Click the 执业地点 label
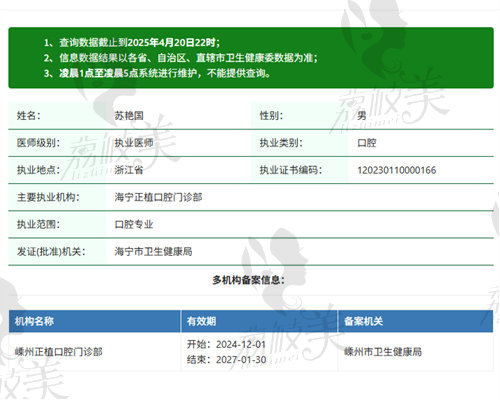Viewport: 500px width, 400px height. coord(38,170)
